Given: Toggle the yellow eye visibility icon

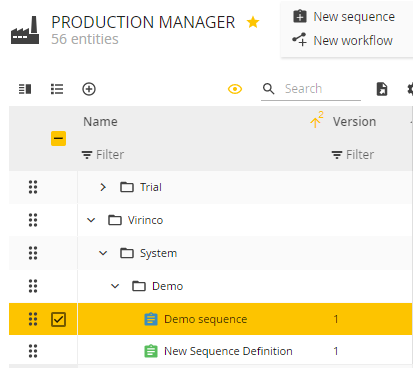Looking at the screenshot, I should point(235,89).
